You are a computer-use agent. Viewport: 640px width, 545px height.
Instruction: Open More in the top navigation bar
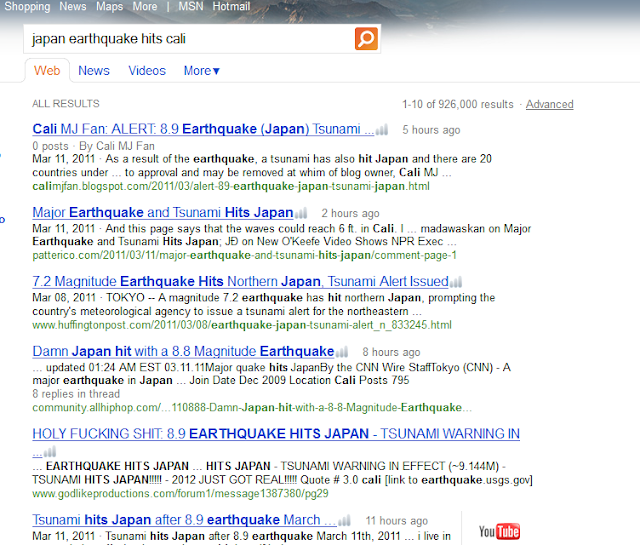(144, 7)
